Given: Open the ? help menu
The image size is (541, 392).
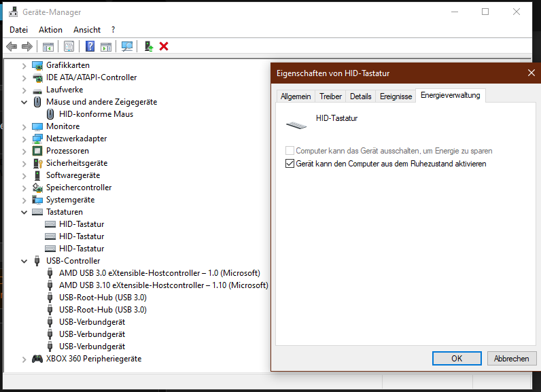Looking at the screenshot, I should coord(114,30).
